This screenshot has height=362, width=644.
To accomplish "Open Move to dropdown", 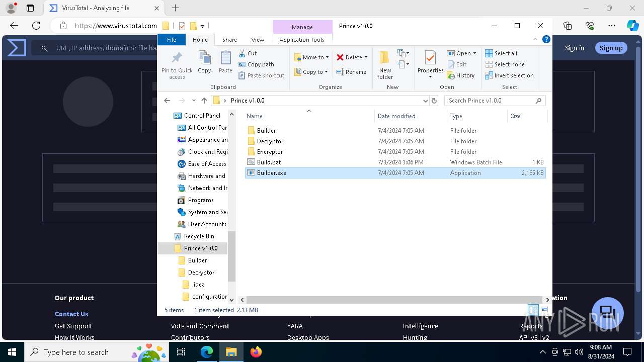I will [311, 57].
